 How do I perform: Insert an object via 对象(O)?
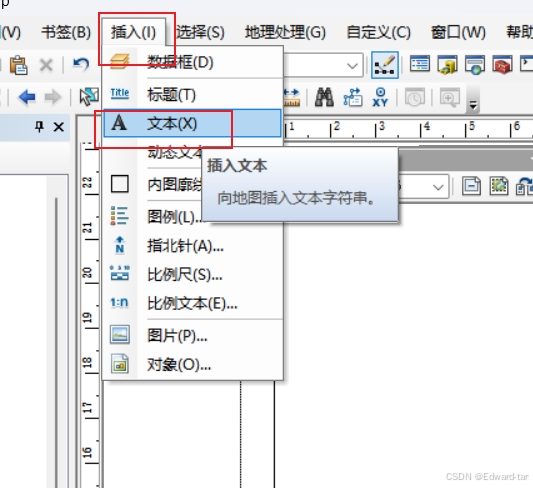click(192, 365)
